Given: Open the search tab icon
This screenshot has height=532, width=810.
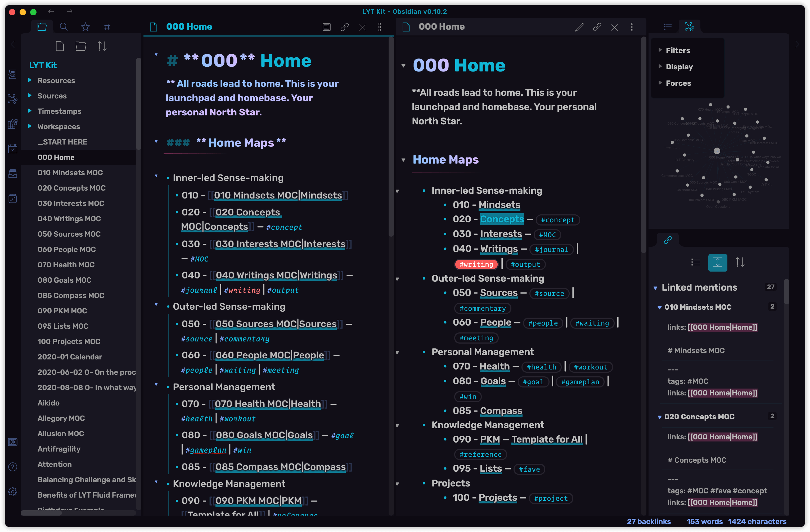Looking at the screenshot, I should point(64,26).
